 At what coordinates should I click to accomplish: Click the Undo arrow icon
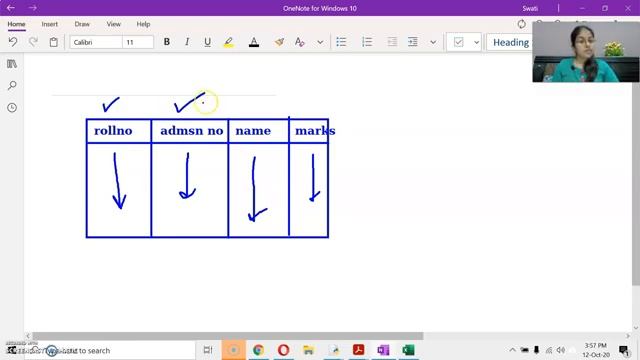[x=13, y=42]
